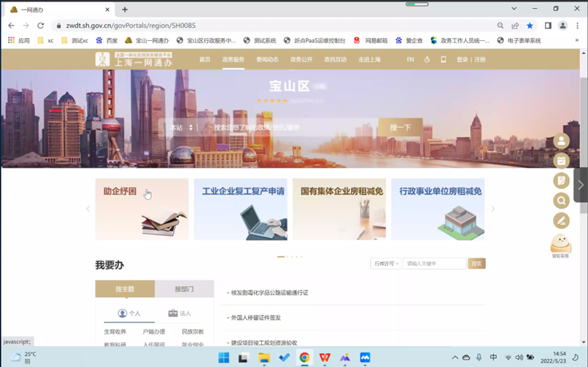588x367 pixels.
Task: Click the floating document note icon in the right sidebar
Action: [562, 181]
